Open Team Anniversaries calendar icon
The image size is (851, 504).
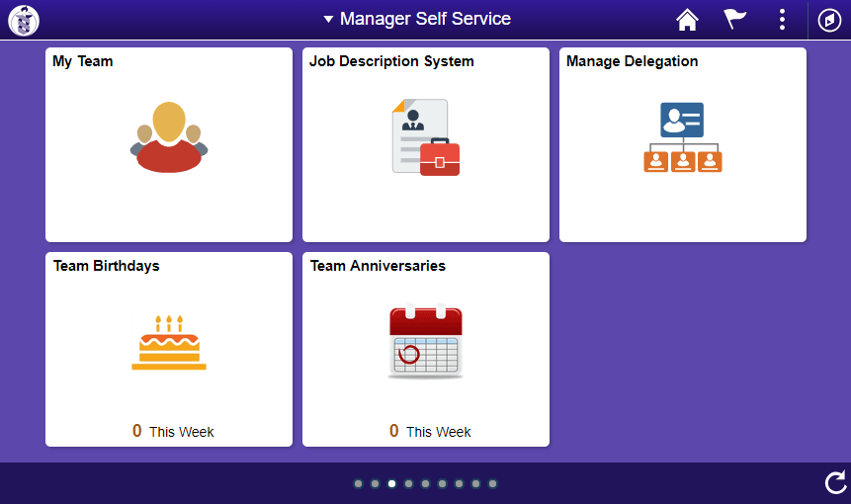(x=425, y=341)
